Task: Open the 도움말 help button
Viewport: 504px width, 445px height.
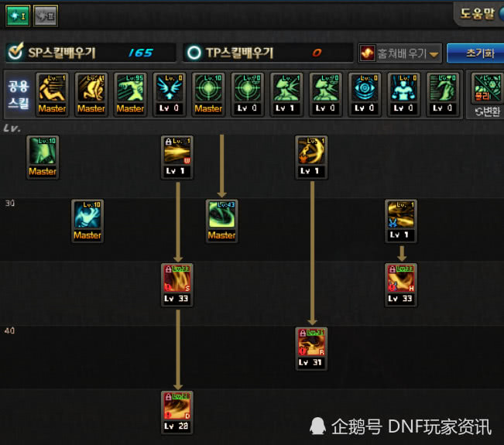Action: coord(479,13)
